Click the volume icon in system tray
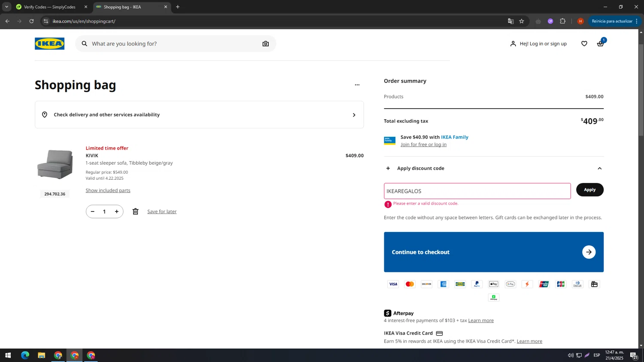The width and height of the screenshot is (644, 362). [571, 355]
